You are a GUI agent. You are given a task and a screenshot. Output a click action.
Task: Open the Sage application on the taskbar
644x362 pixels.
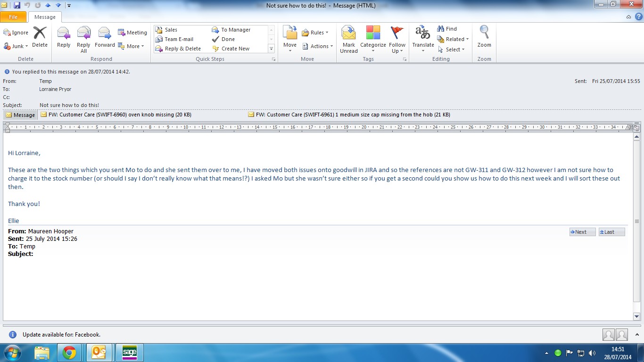[130, 353]
